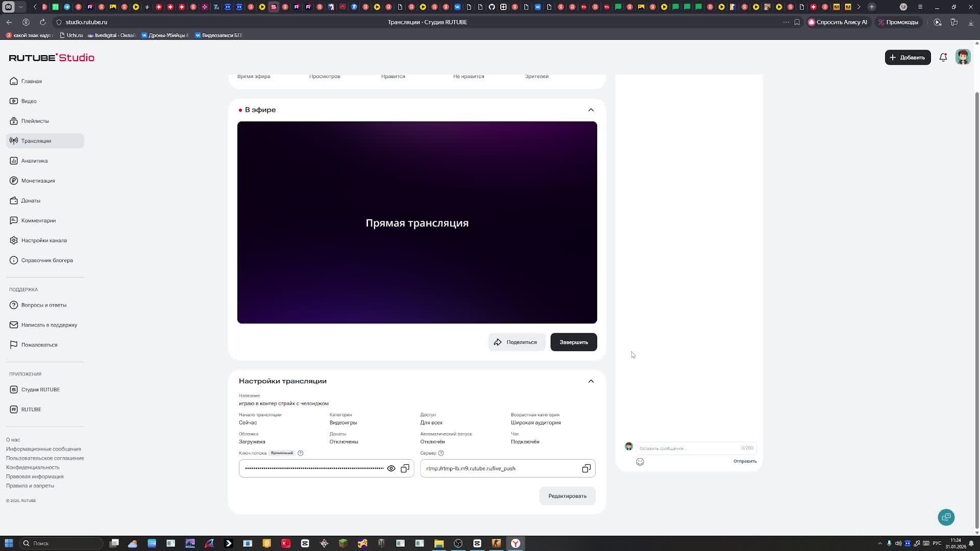
Task: Click the server help question icon
Action: pos(441,453)
